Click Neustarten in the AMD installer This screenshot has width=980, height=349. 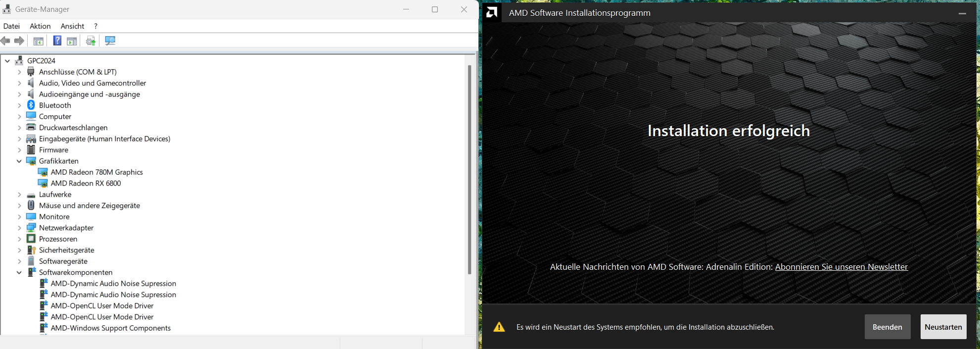(943, 327)
